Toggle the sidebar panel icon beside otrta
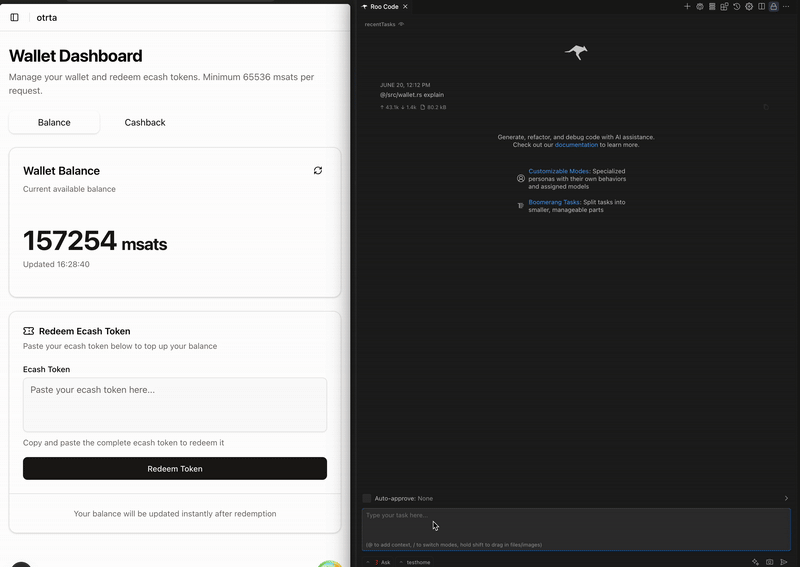The width and height of the screenshot is (800, 567). 14,17
